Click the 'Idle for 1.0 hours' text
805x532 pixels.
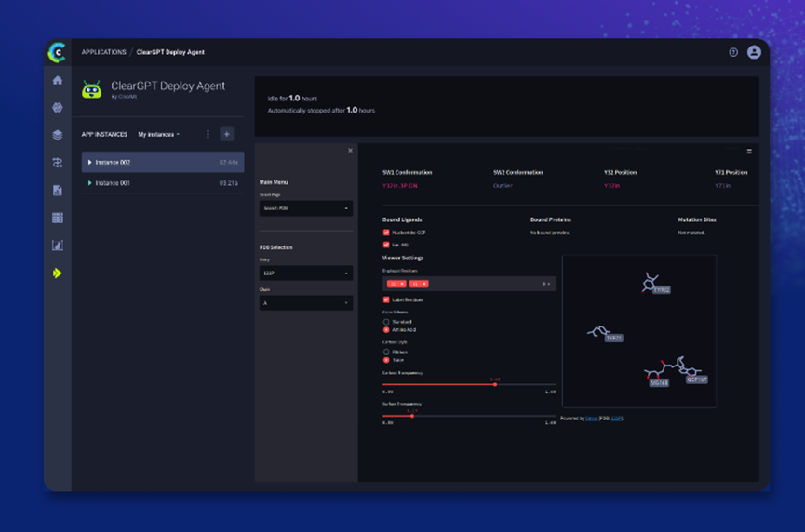pos(292,98)
